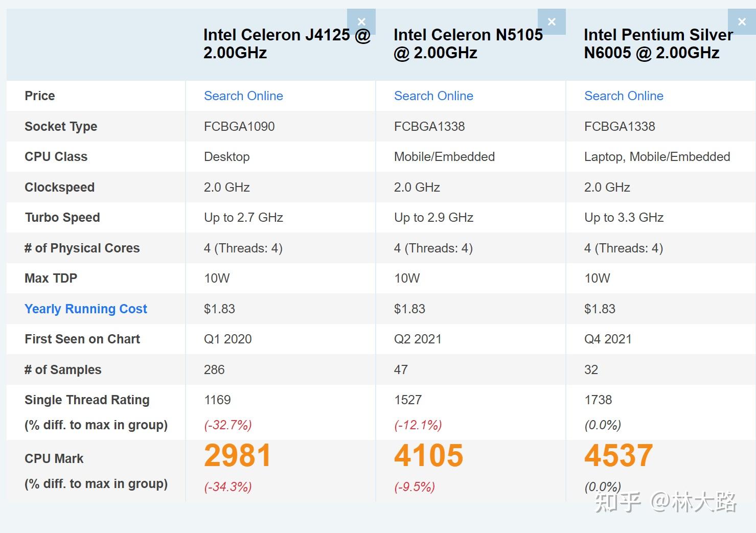This screenshot has width=756, height=533.
Task: Click Search Online for Celeron N5105 price
Action: (433, 96)
